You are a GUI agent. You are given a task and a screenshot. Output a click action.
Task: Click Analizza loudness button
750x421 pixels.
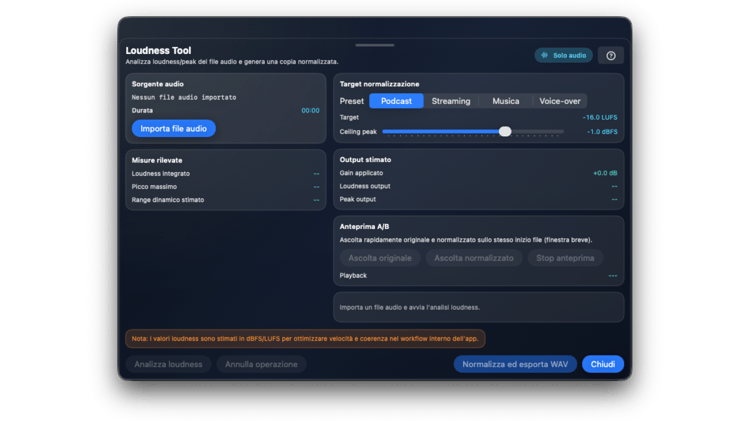pyautogui.click(x=168, y=364)
